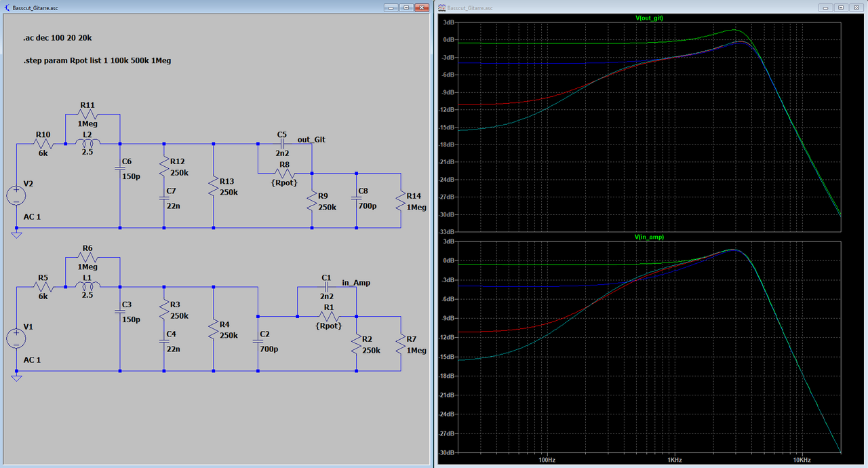Screen dimensions: 868x468
Task: Click the out_Git net label
Action: pyautogui.click(x=311, y=140)
